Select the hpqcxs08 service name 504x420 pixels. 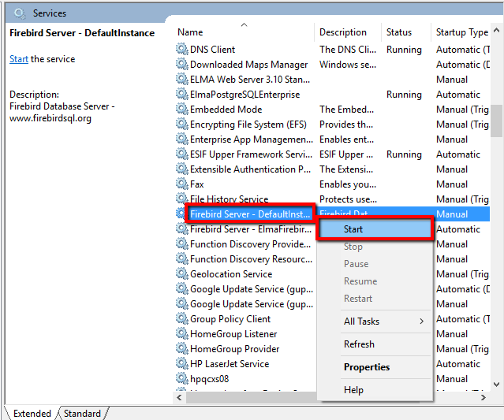tap(209, 378)
